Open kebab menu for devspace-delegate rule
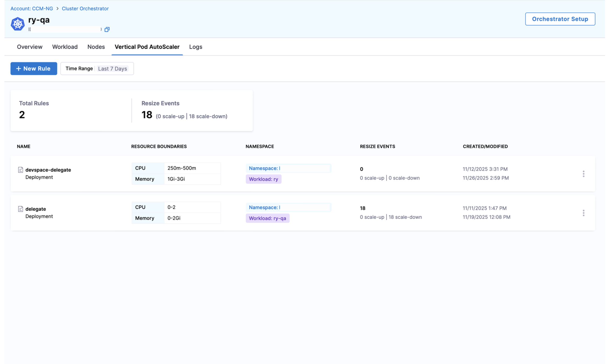The image size is (609, 364). coord(583,174)
